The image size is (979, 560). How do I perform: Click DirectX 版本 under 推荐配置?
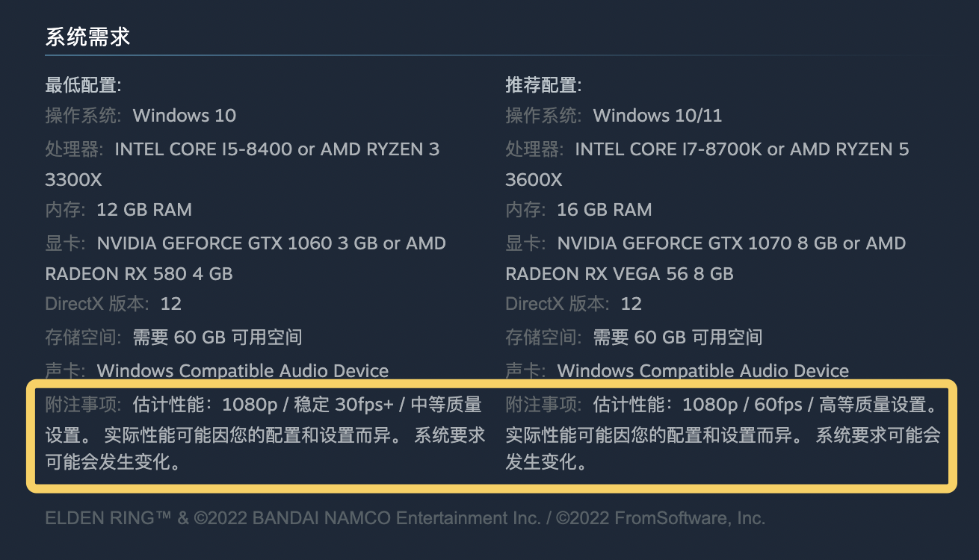(x=558, y=304)
